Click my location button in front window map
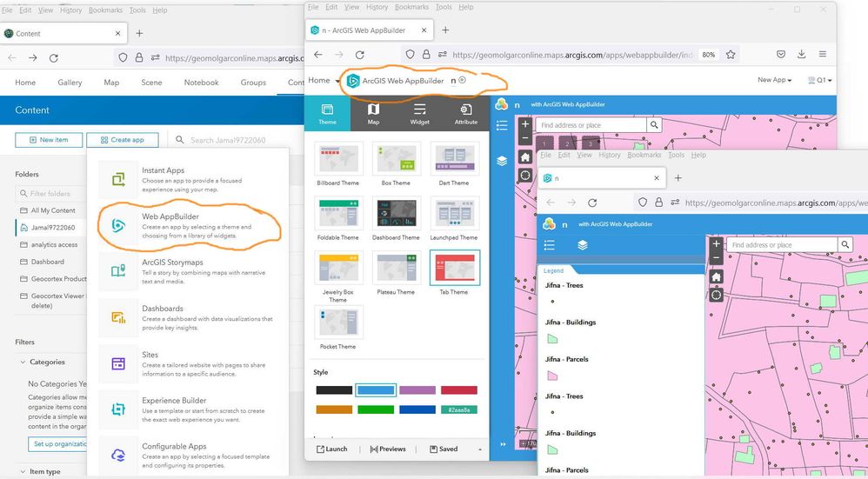This screenshot has height=479, width=868. pyautogui.click(x=717, y=295)
